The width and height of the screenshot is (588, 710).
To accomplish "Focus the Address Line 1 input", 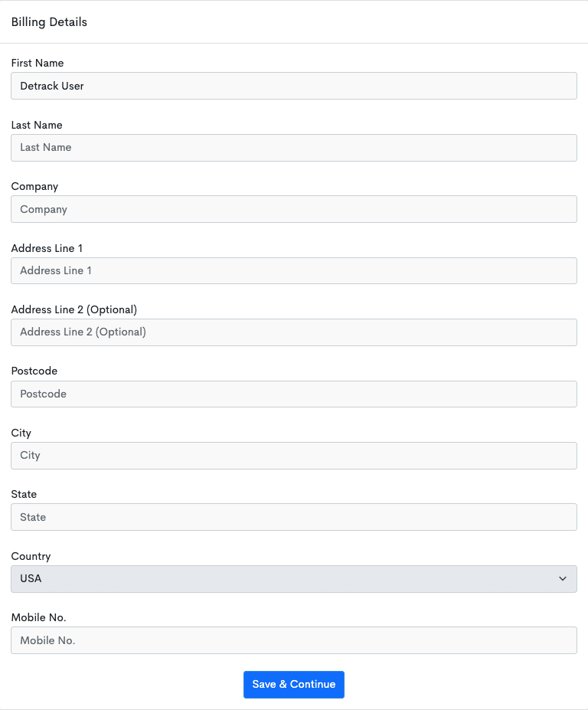I will pyautogui.click(x=294, y=271).
